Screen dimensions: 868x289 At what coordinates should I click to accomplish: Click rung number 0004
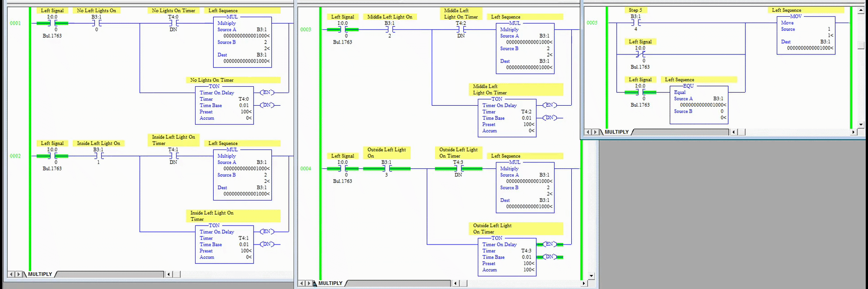[306, 168]
